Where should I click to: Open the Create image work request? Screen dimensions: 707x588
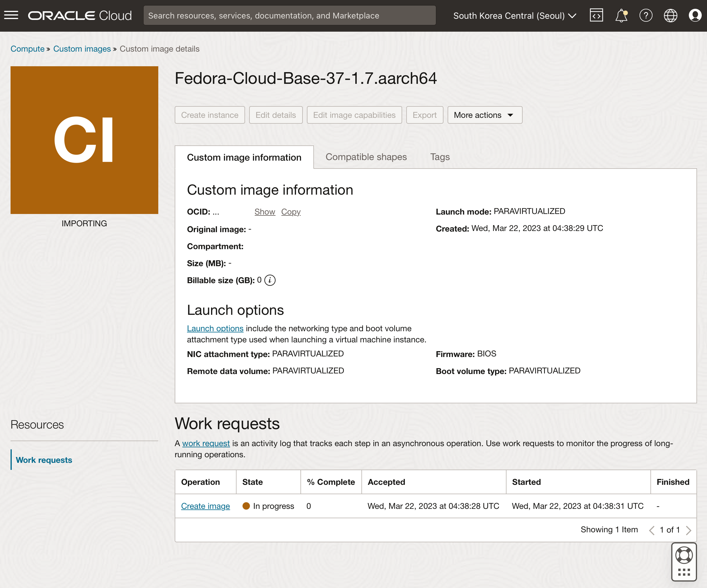point(205,506)
